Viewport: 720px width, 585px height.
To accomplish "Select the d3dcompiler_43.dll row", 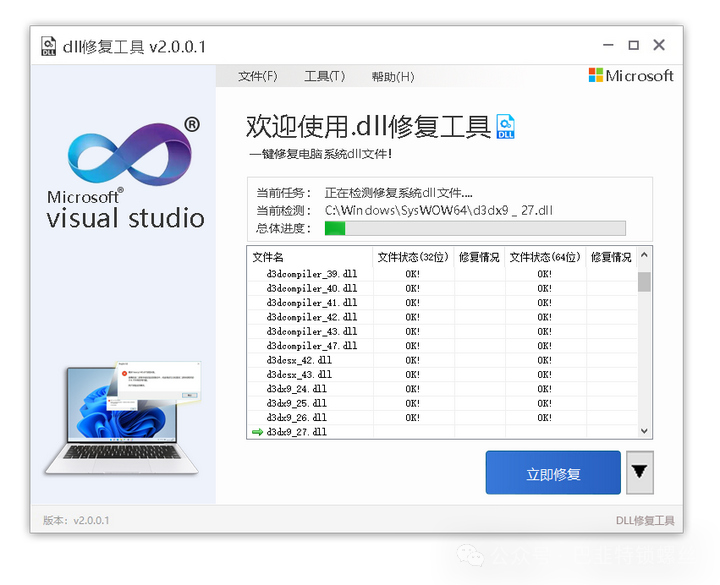I will (442, 332).
